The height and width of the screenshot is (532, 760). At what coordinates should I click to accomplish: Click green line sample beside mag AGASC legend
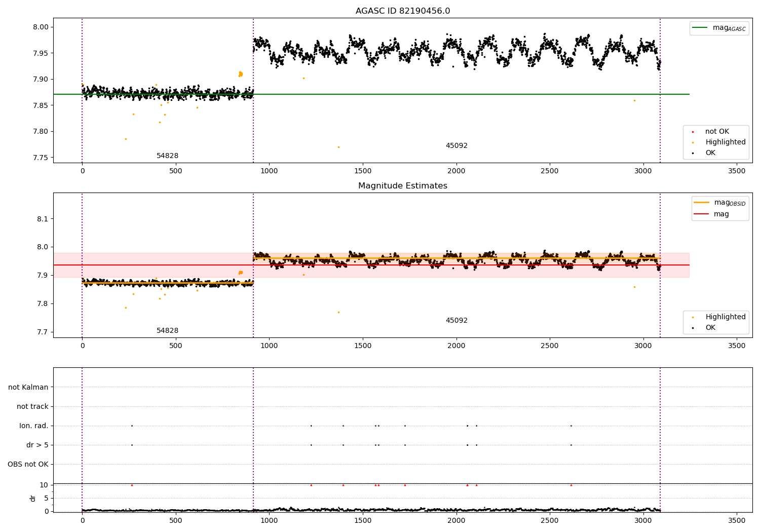pyautogui.click(x=700, y=28)
